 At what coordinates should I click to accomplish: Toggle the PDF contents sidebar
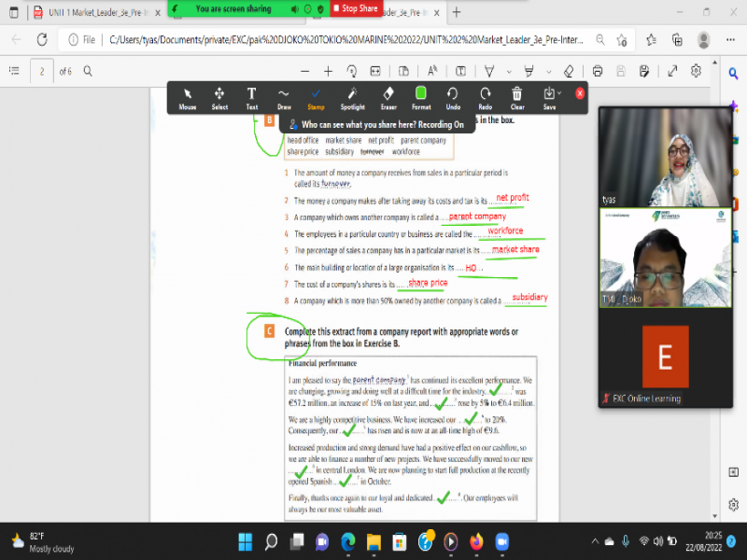[x=14, y=71]
